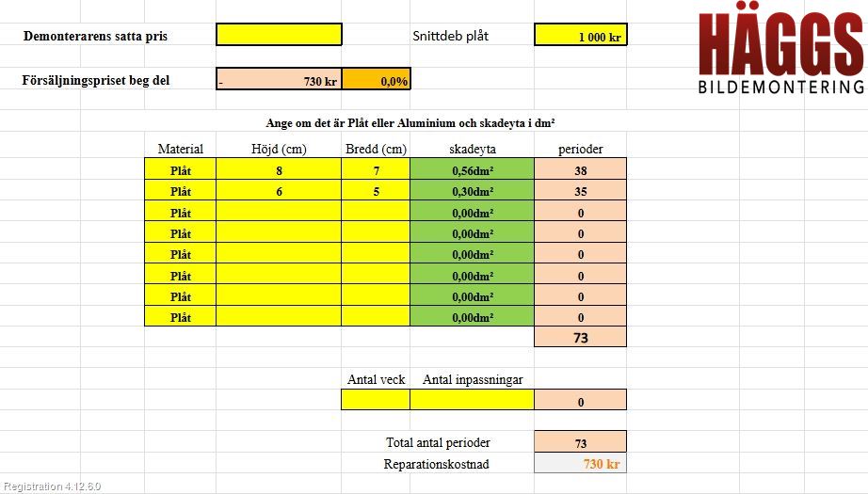Select third row Plåt material cell
This screenshot has height=494, width=868.
181,212
